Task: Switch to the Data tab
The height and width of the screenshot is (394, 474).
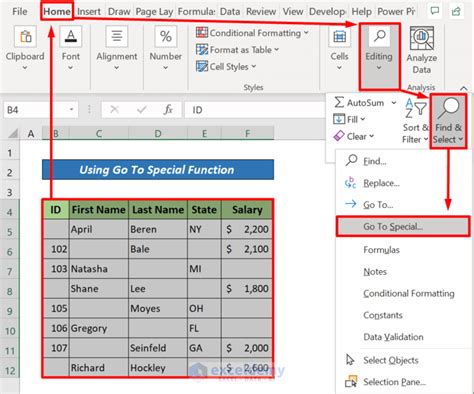Action: (x=230, y=11)
